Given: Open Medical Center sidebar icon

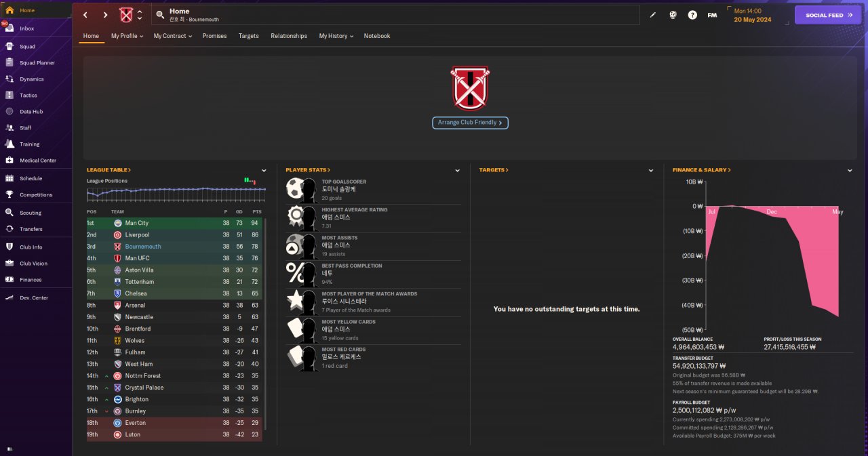Looking at the screenshot, I should coord(9,161).
